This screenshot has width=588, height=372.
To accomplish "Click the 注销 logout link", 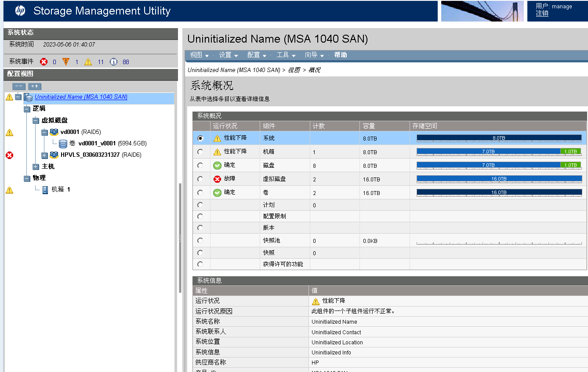I will click(x=542, y=14).
